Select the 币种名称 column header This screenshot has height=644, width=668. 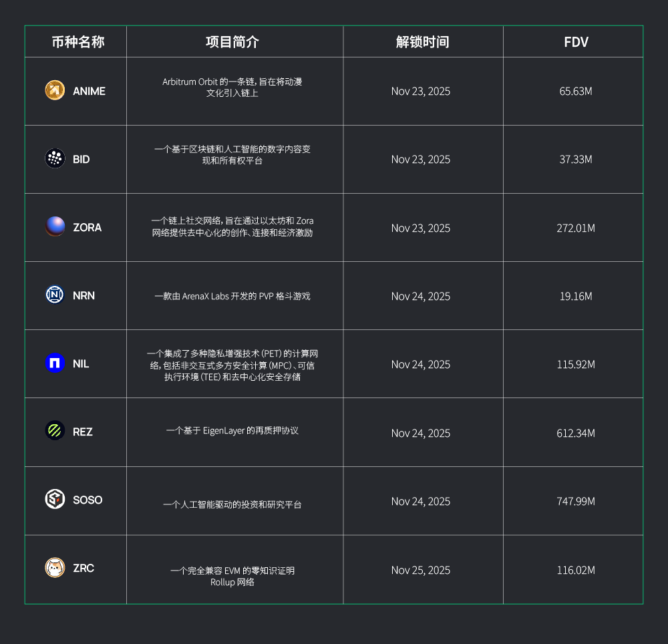pyautogui.click(x=78, y=42)
